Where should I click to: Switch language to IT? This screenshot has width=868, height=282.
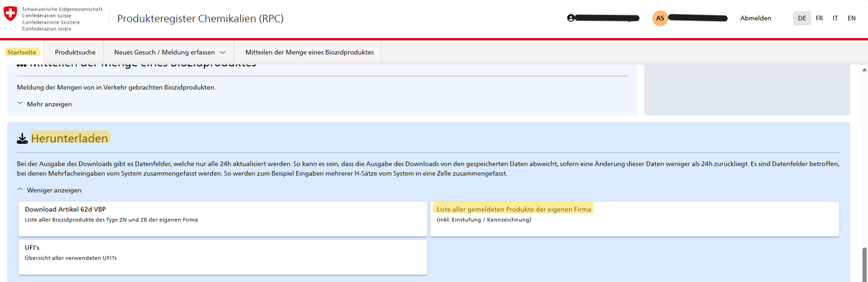(835, 18)
